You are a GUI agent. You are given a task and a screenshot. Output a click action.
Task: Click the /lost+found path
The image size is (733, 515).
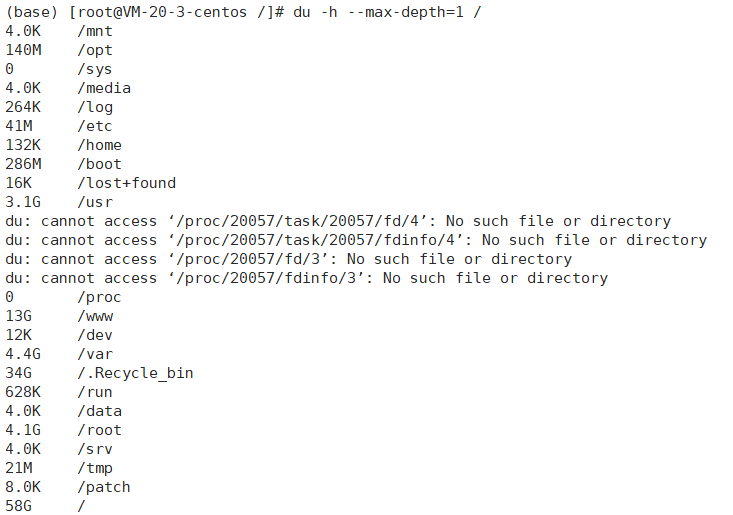127,183
